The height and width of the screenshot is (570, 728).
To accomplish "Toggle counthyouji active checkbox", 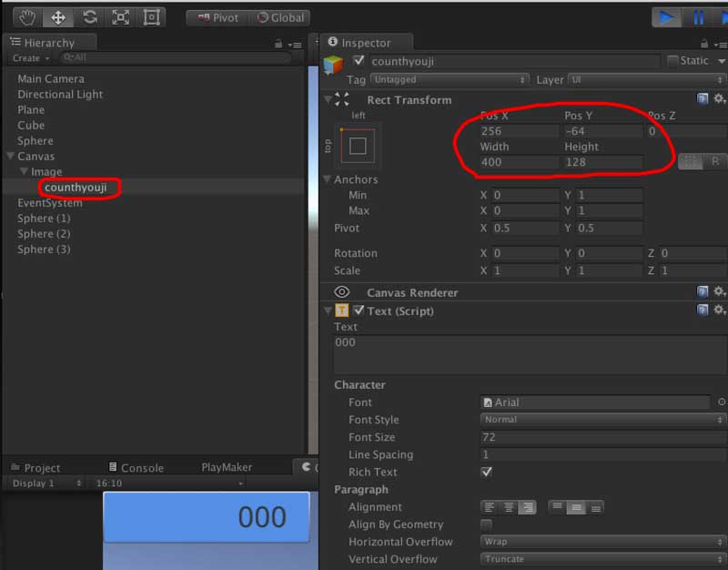I will 359,60.
